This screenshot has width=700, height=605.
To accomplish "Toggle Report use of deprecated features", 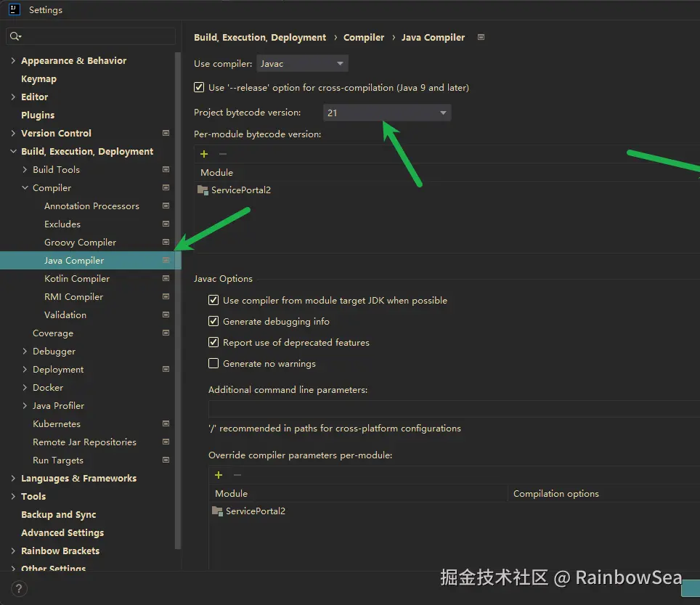I will coord(213,342).
